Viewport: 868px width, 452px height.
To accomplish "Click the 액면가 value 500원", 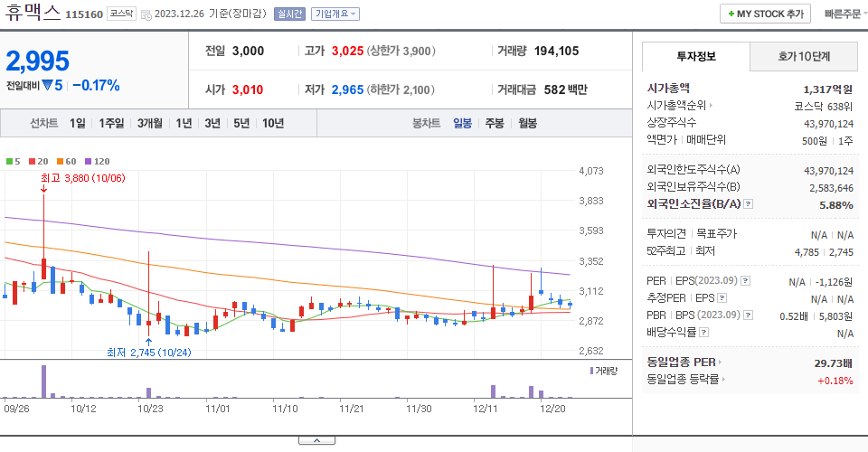I will (815, 141).
